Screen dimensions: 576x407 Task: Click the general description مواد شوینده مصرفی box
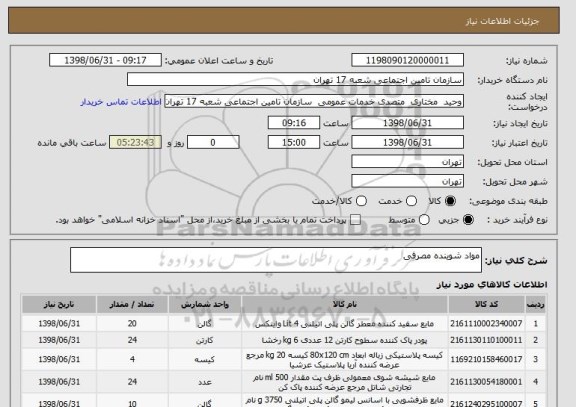pyautogui.click(x=276, y=260)
